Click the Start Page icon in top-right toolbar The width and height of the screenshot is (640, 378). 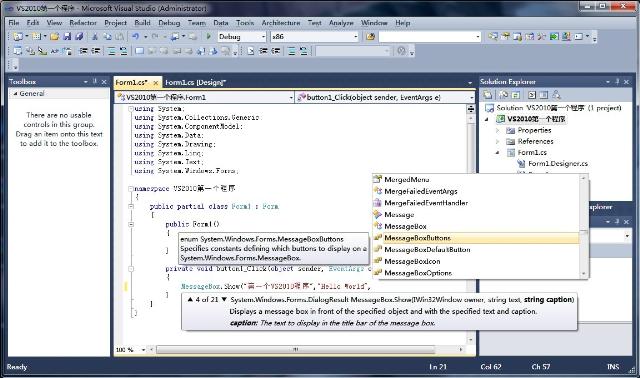click(x=554, y=37)
